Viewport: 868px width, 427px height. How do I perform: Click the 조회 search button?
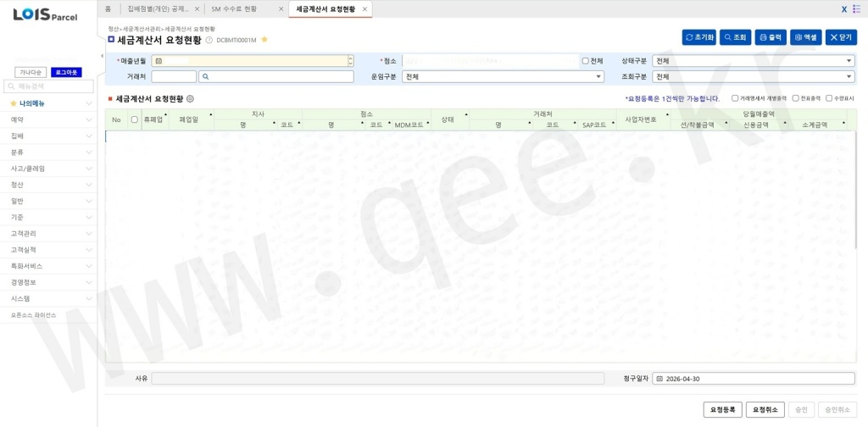coord(735,37)
